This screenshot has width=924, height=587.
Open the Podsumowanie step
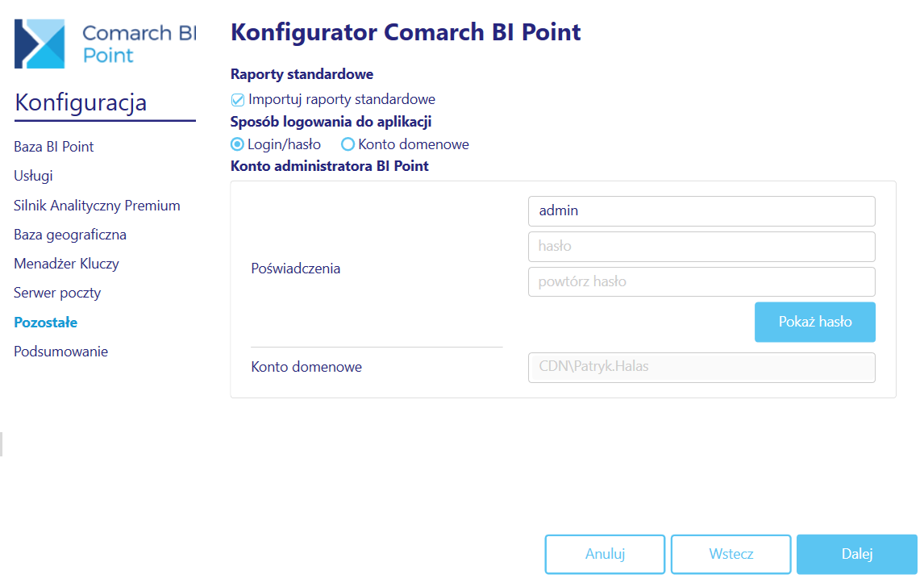tap(61, 352)
